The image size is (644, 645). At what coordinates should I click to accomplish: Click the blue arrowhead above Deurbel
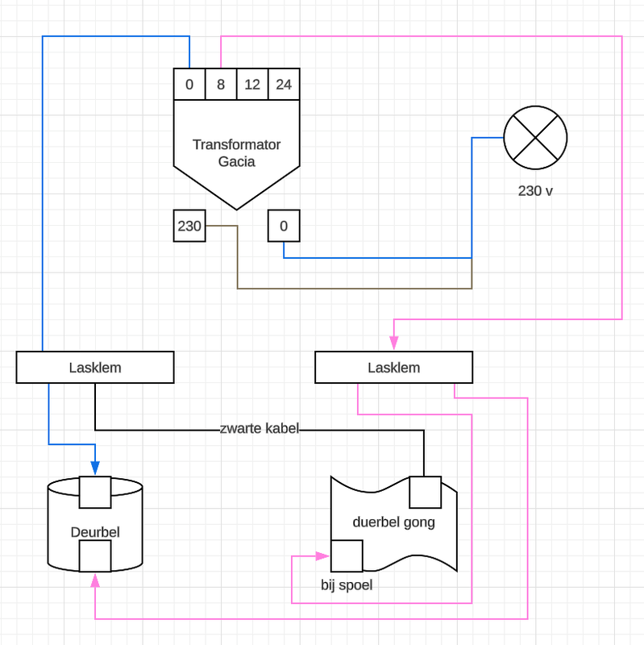(95, 468)
